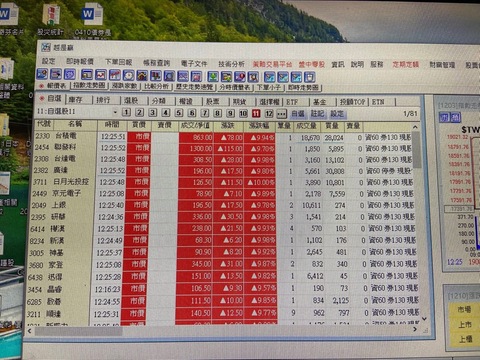Image resolution: width=480 pixels, height=360 pixels.
Task: Open the 自選股11 list dropdown
Action: (115, 112)
